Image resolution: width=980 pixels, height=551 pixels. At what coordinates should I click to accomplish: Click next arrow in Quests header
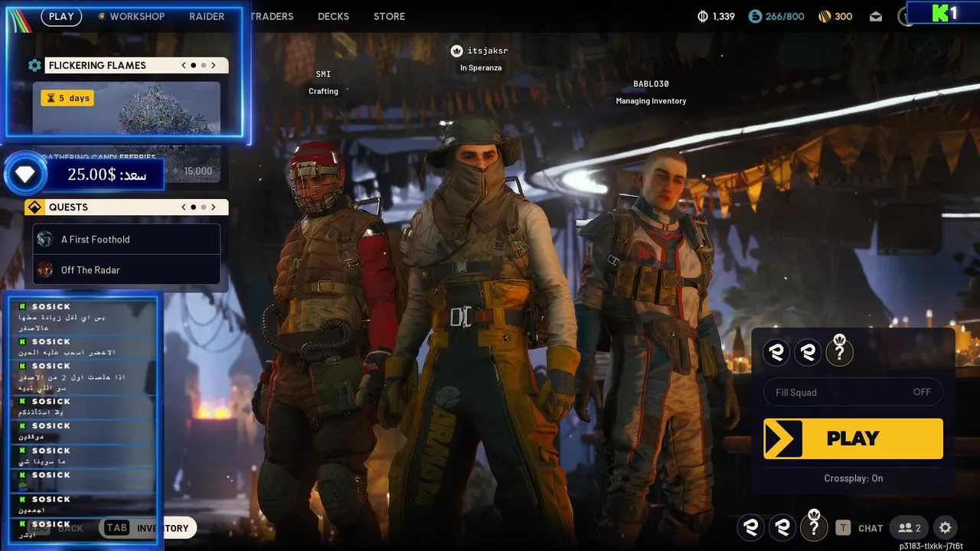[x=214, y=207]
